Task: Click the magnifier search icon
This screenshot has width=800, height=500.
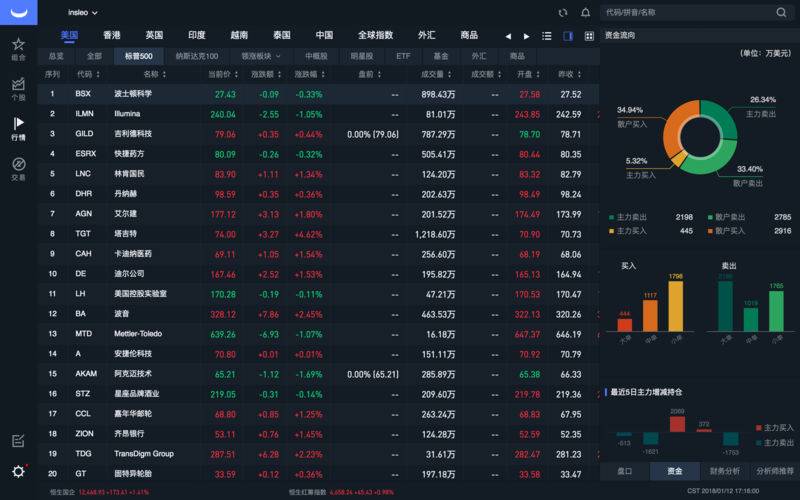Action: [781, 13]
